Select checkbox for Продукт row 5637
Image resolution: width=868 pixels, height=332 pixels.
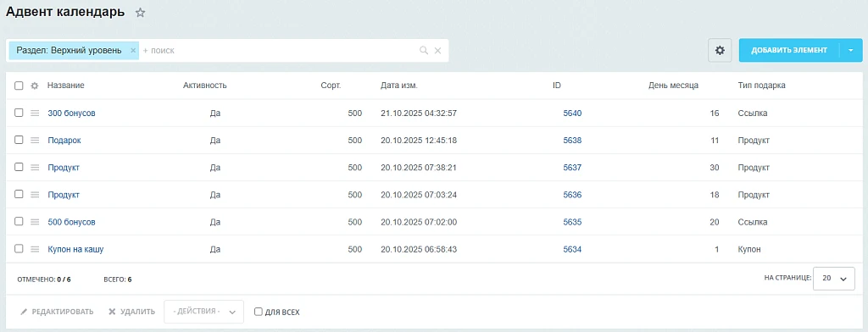coord(19,167)
